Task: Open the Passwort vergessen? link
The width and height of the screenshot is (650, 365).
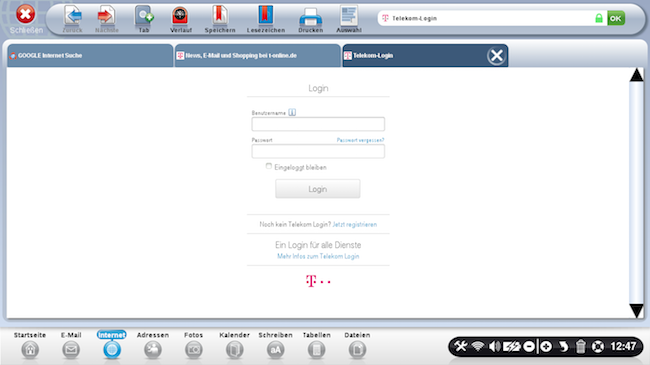Action: (360, 140)
